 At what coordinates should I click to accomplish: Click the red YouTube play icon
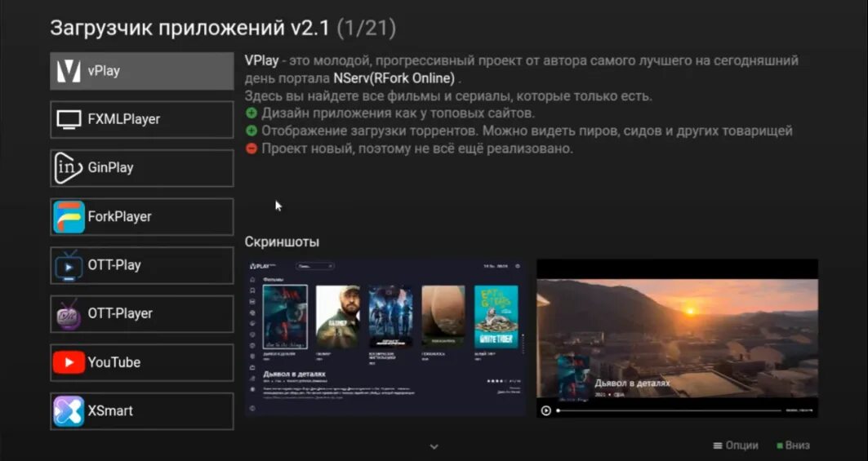point(69,362)
